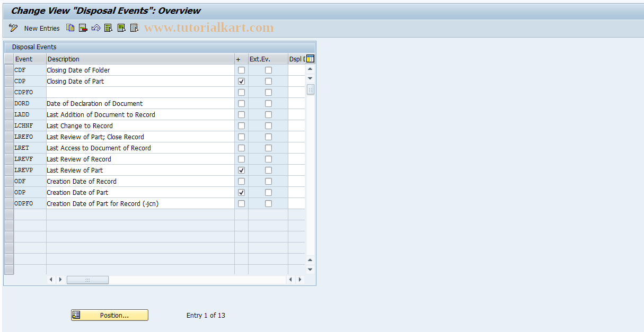Click the right arrow of the right-side horizontal scrollbar

pos(300,280)
